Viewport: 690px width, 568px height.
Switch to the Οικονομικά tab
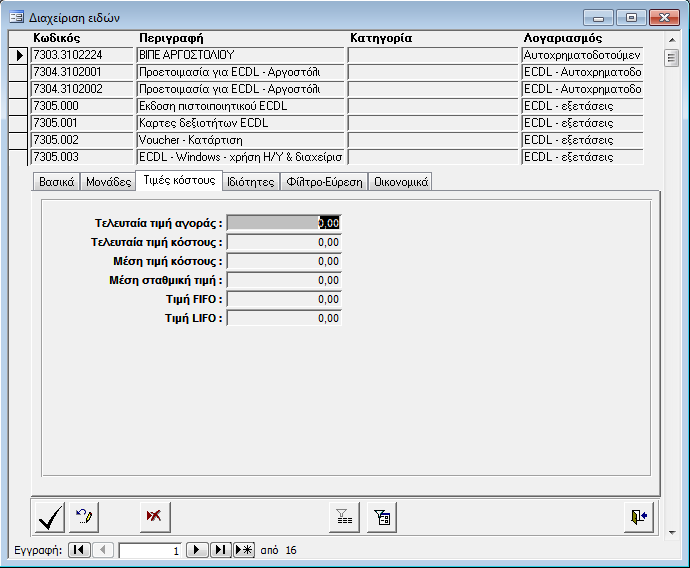[x=401, y=182]
